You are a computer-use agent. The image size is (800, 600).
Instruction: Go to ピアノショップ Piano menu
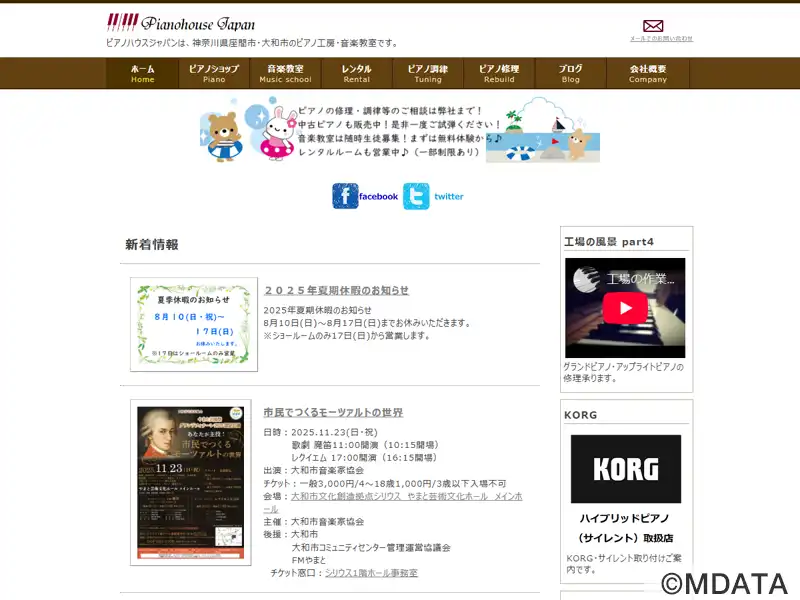pos(214,73)
